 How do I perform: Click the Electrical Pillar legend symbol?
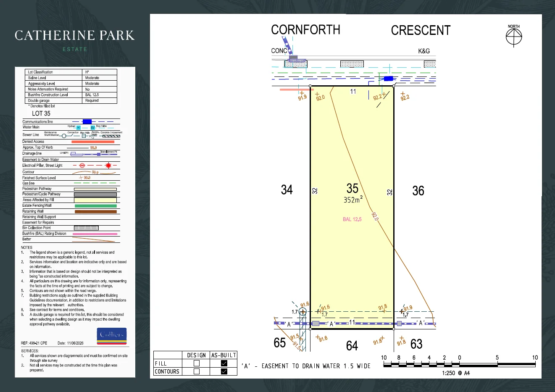[82, 166]
